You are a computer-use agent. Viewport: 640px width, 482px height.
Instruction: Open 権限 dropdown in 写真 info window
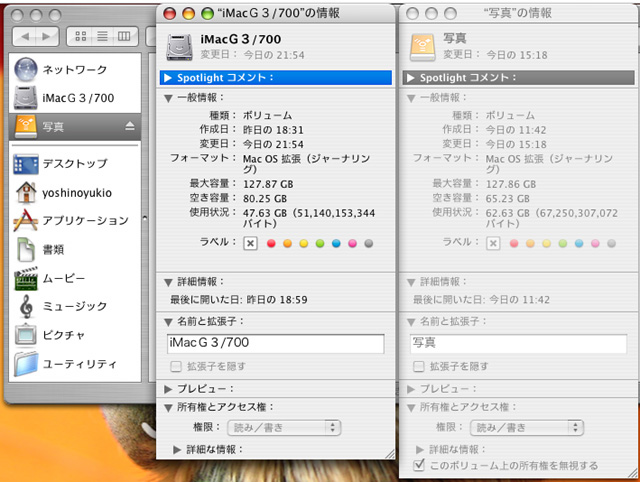(x=527, y=428)
